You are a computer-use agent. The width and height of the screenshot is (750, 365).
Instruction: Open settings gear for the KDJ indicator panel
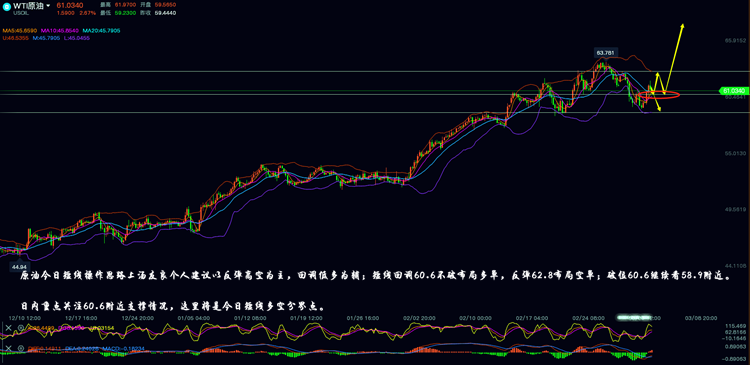coord(21,328)
